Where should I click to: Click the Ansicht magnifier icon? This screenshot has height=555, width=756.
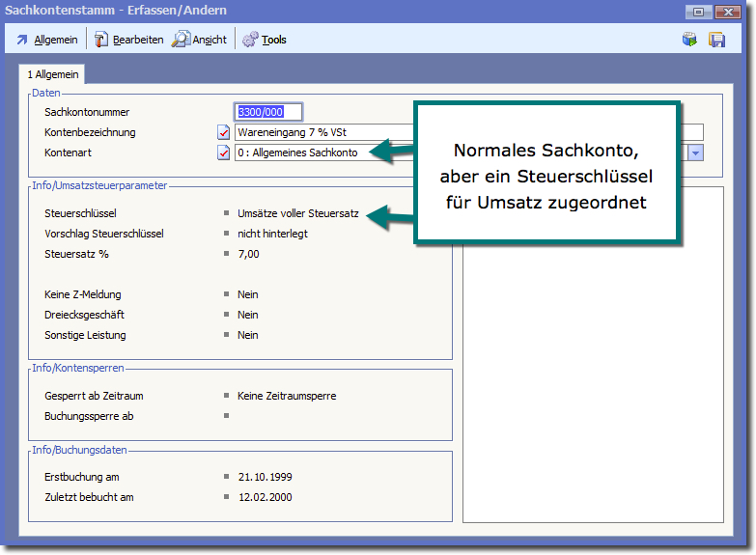[181, 40]
